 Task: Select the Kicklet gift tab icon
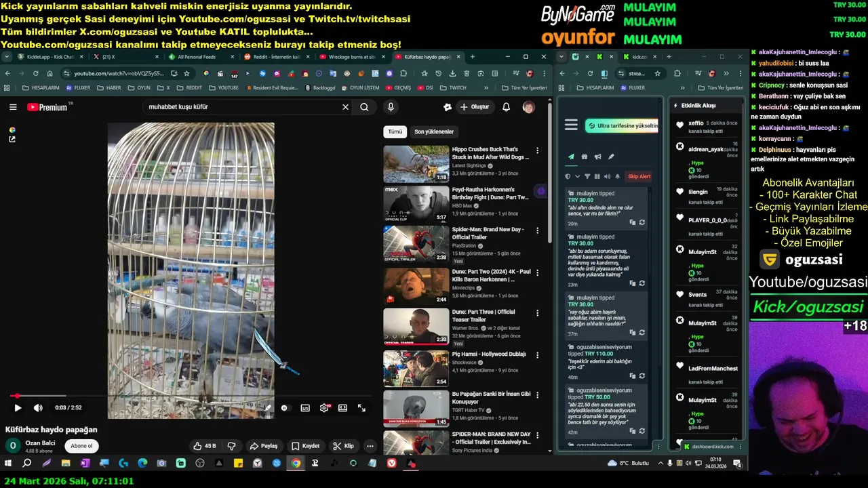tap(584, 157)
